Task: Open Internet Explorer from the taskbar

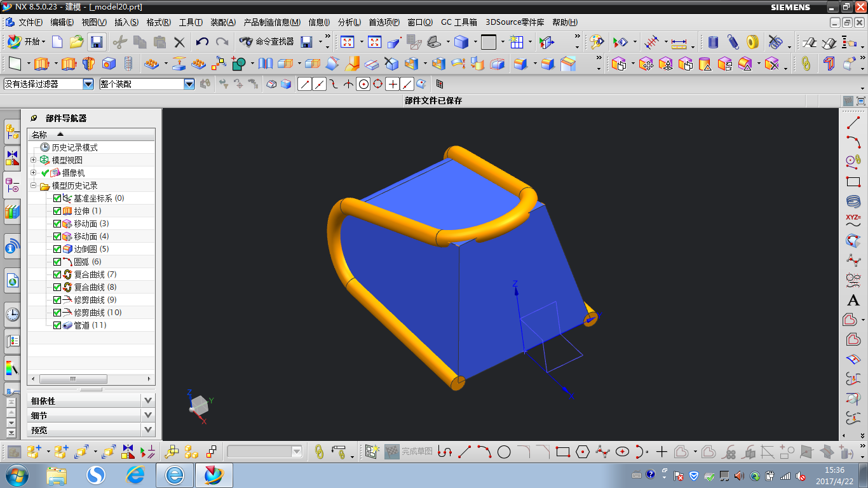Action: [135, 475]
